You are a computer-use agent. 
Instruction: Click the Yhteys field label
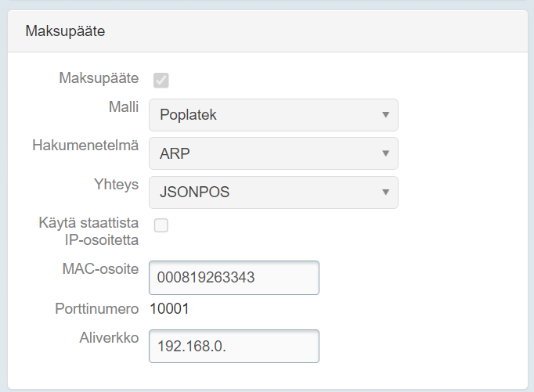click(x=116, y=184)
